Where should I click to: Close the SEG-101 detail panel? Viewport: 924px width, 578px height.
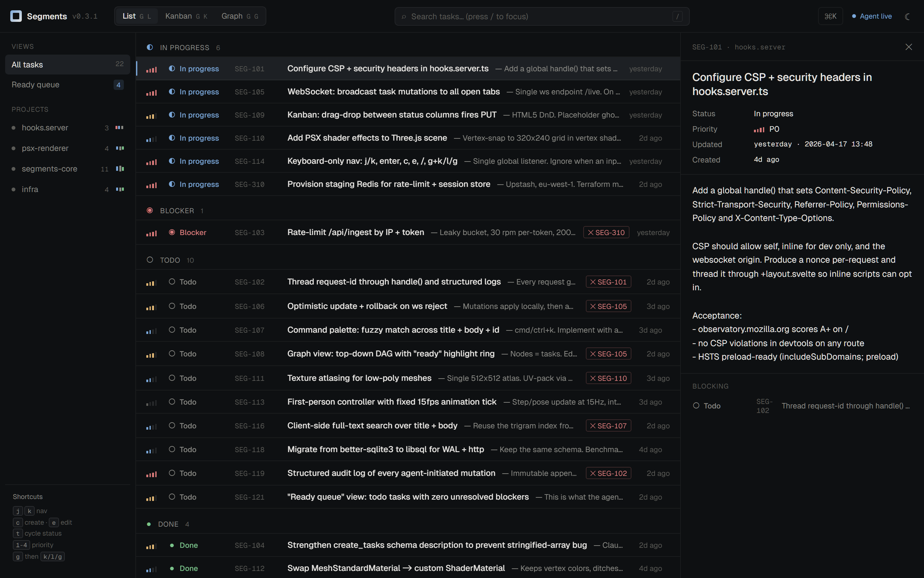click(909, 47)
